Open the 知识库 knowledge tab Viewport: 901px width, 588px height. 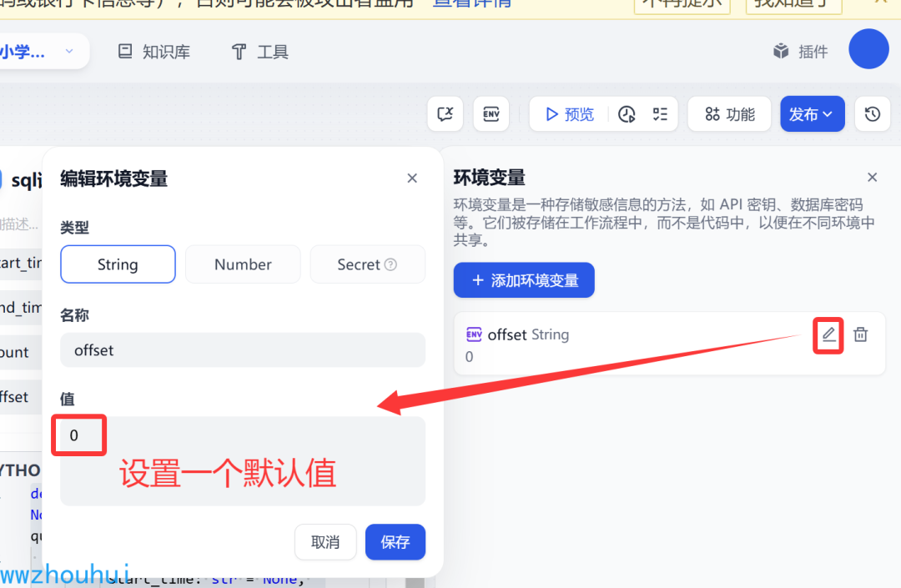coord(154,52)
